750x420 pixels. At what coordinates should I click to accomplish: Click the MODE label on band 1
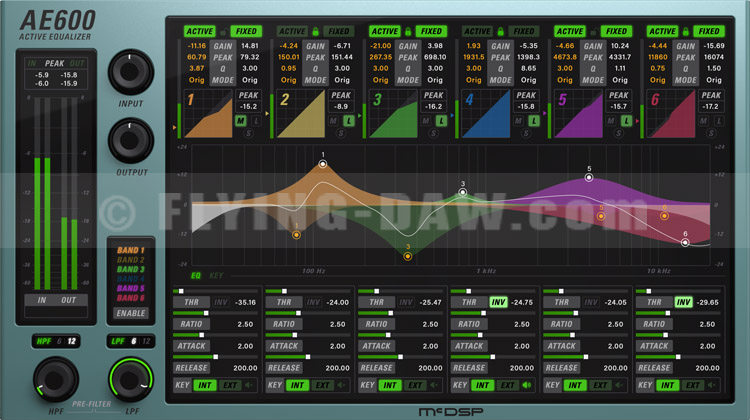tap(223, 80)
